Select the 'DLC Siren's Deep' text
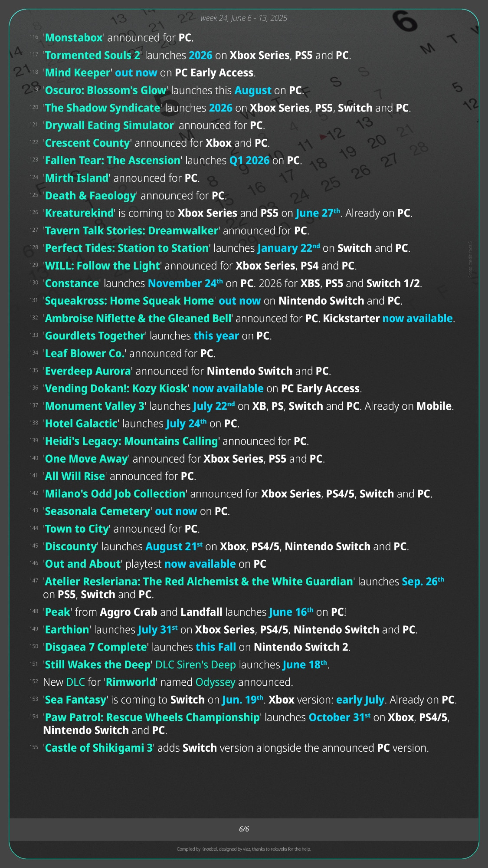Screen dimensions: 488x868 (196, 664)
